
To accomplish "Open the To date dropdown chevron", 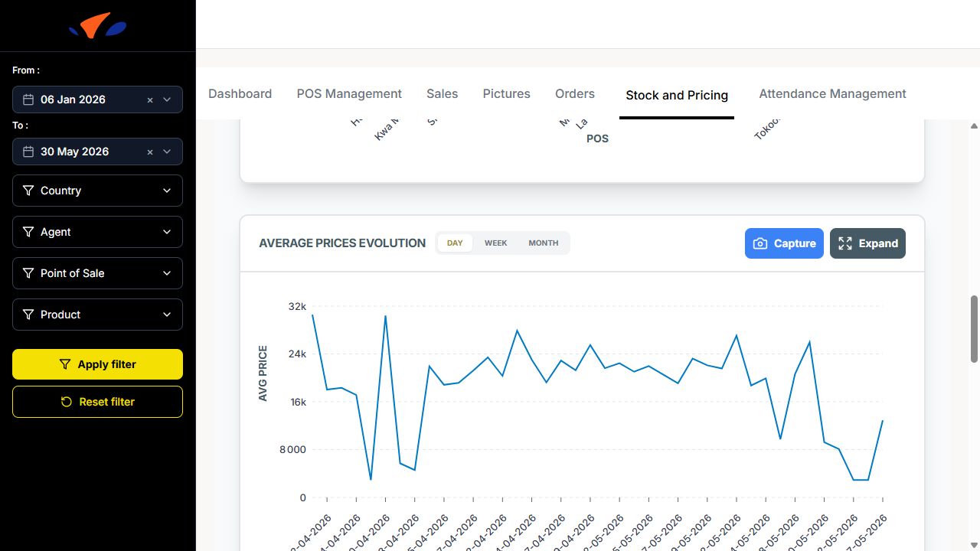I will (x=167, y=152).
